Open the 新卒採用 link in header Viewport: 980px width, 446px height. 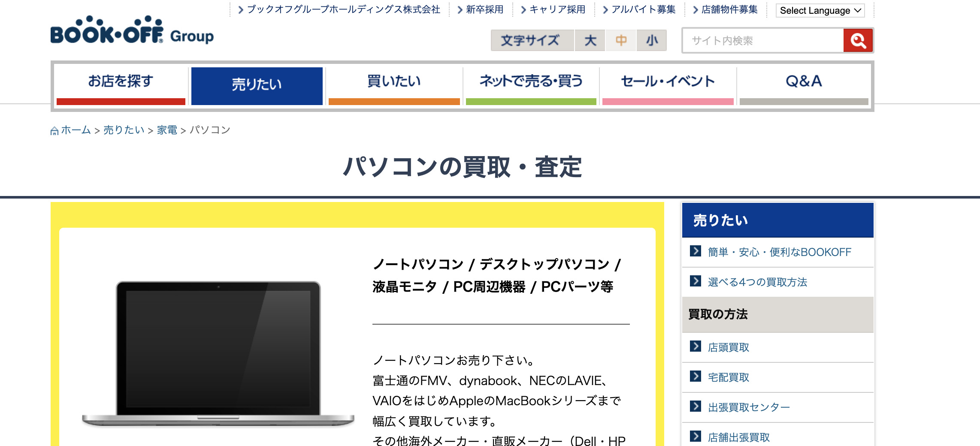click(x=484, y=9)
